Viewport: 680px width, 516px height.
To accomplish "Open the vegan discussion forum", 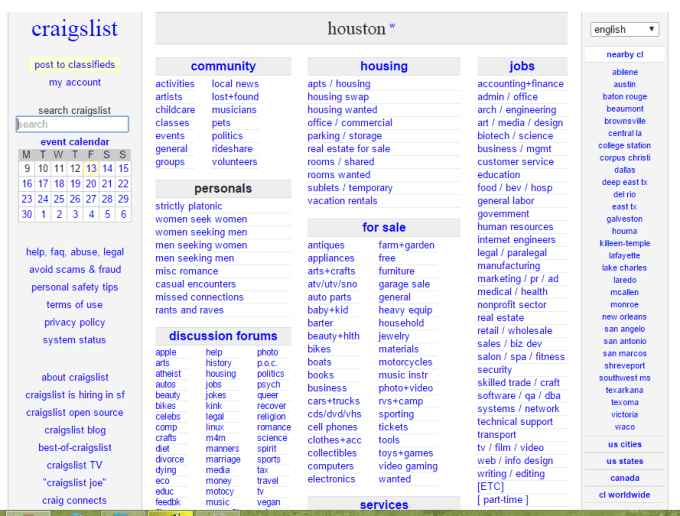I will (x=268, y=502).
